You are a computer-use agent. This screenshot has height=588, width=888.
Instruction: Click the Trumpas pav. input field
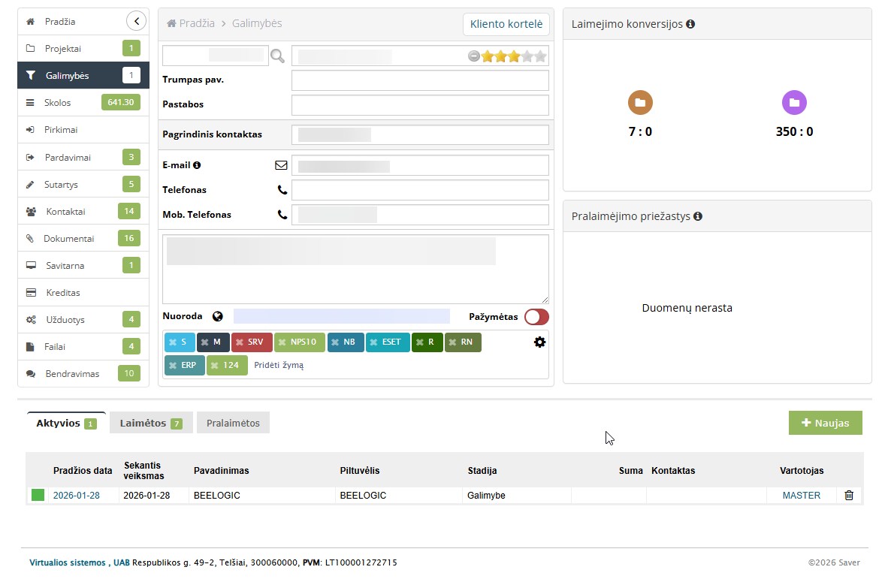pyautogui.click(x=420, y=80)
